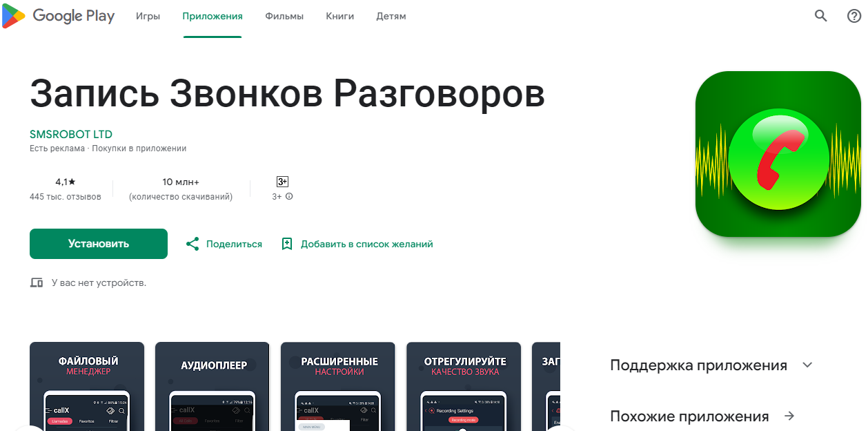Open the SMSROBOT LTD developer page
This screenshot has height=431, width=868.
pyautogui.click(x=71, y=134)
